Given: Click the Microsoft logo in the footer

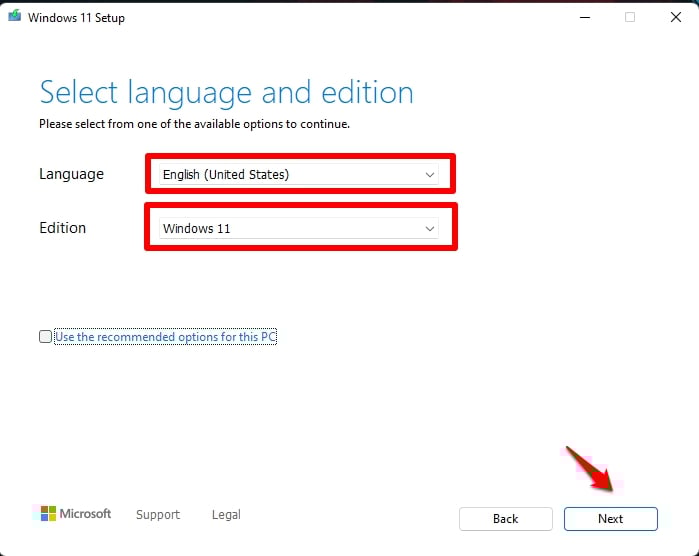Looking at the screenshot, I should tap(76, 514).
